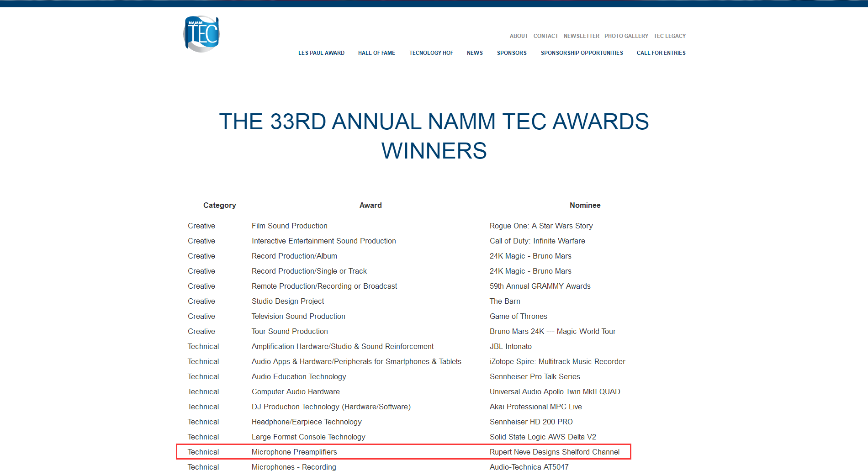The width and height of the screenshot is (868, 476).
Task: Click Call For Entries
Action: coord(661,53)
